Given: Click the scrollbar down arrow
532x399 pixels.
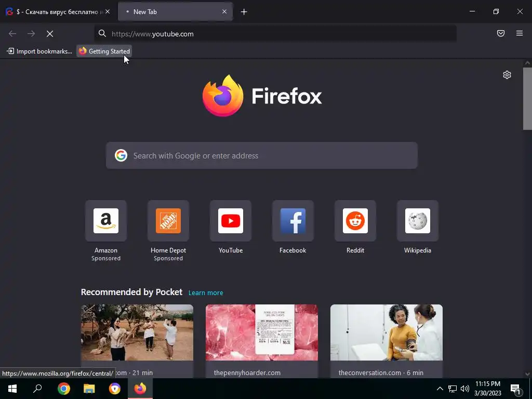Looking at the screenshot, I should (527, 374).
